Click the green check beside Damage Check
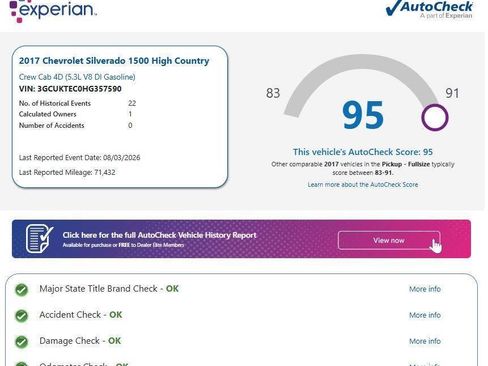488x366 pixels. 22,341
